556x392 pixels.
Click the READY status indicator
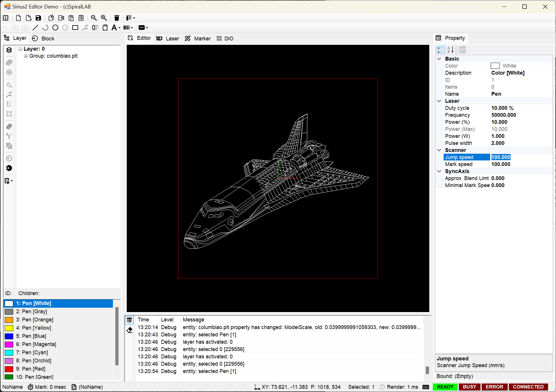click(x=445, y=387)
